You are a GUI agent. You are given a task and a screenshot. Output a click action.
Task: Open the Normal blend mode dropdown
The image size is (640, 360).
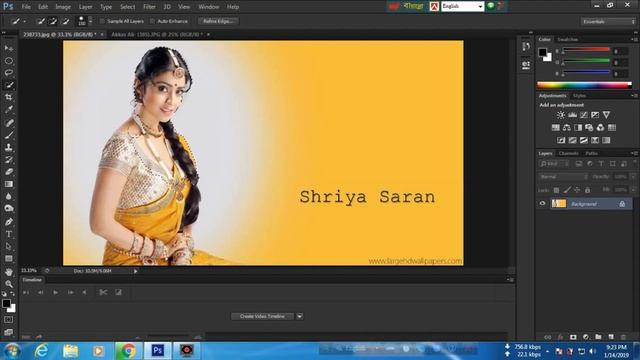click(x=563, y=177)
